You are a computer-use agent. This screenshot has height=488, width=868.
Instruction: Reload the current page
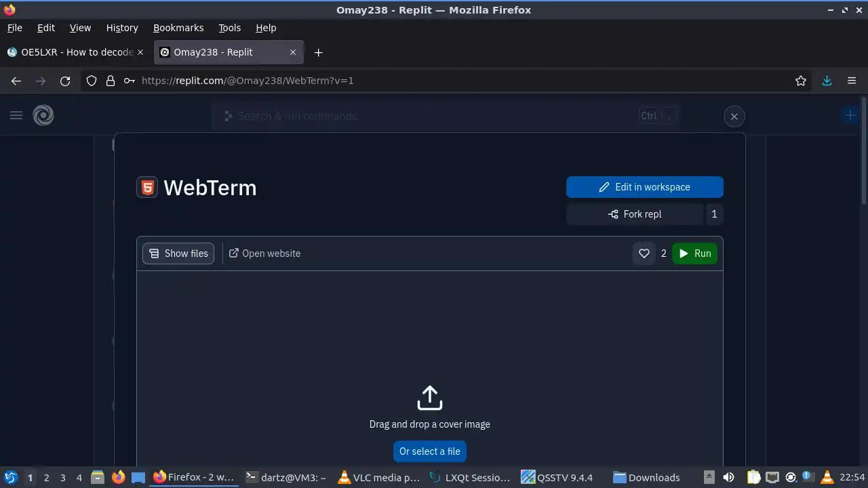pos(65,81)
